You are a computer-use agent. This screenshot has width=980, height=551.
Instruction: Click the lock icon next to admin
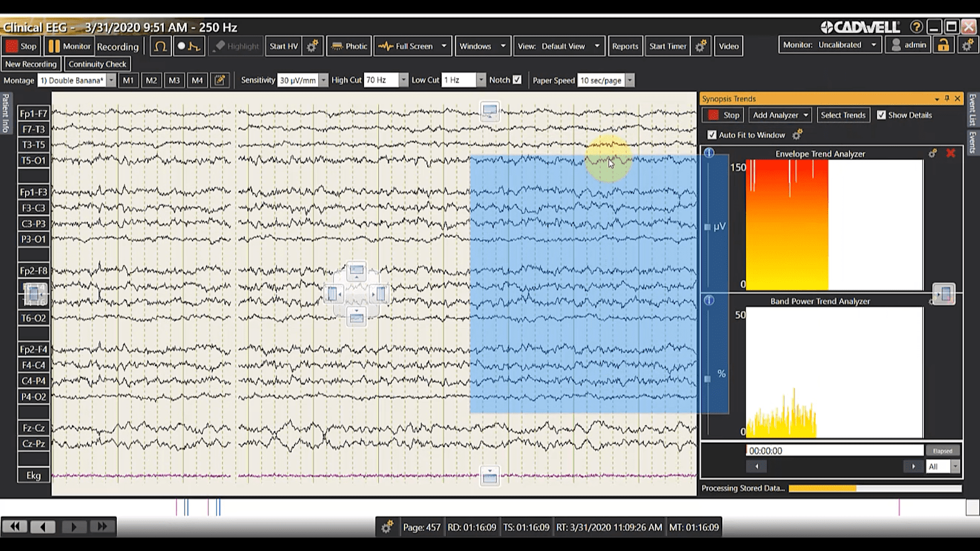(943, 45)
